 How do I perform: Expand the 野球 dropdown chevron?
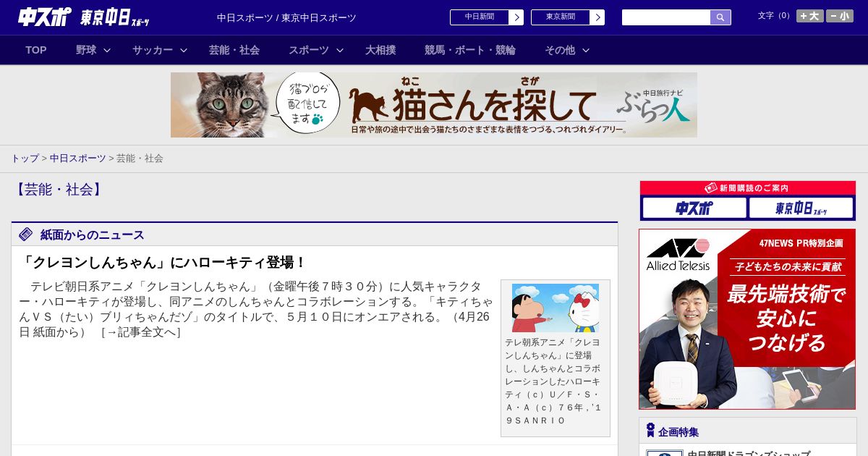(x=107, y=50)
